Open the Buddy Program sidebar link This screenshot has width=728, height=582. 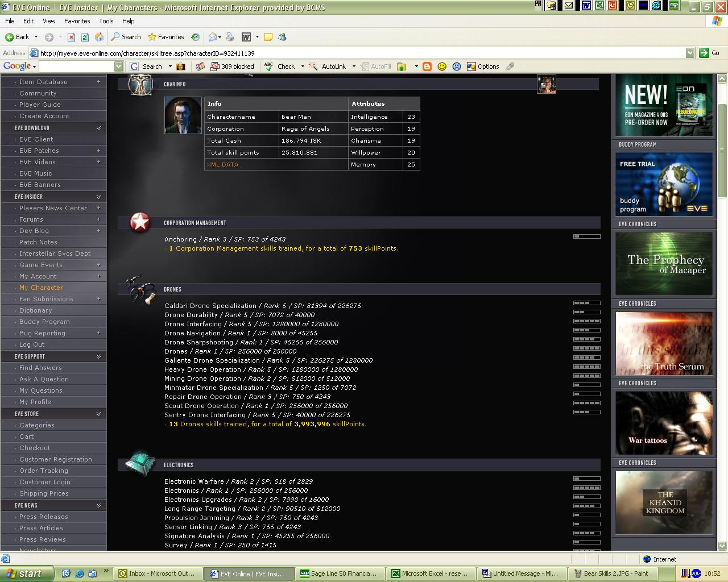point(44,322)
